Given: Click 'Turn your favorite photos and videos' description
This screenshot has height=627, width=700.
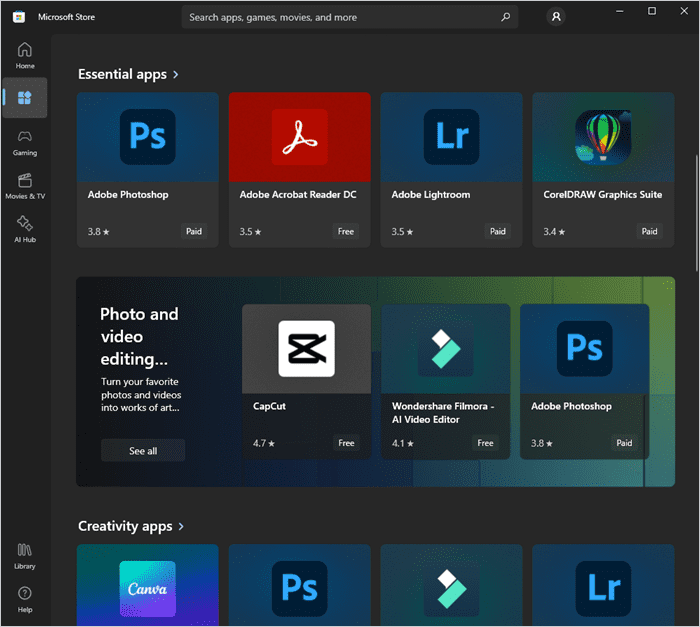Looking at the screenshot, I should (x=141, y=395).
